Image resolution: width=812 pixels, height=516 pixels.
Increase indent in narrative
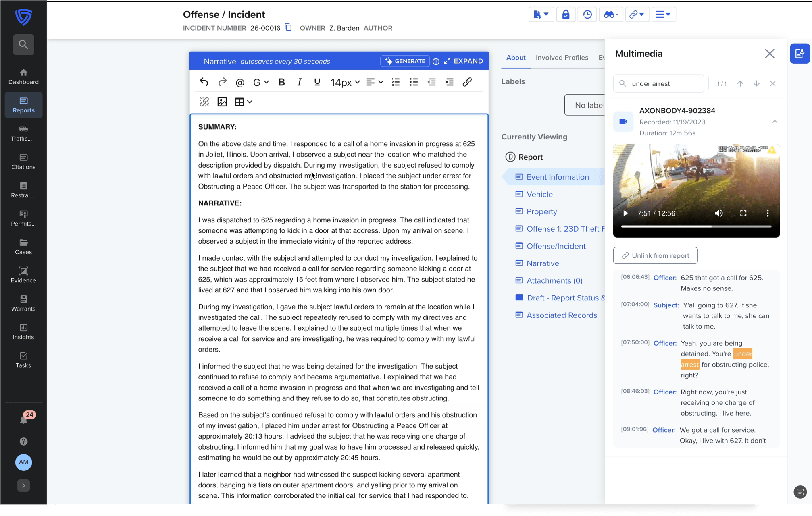(x=450, y=82)
